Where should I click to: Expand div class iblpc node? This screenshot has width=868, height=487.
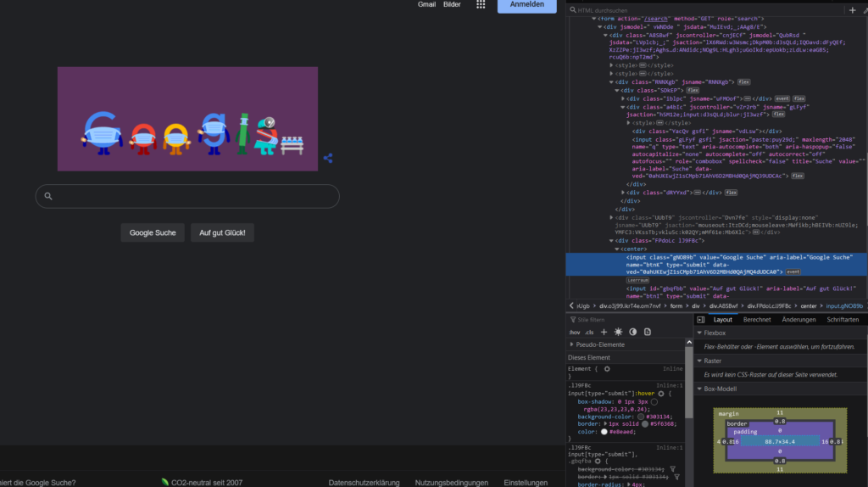(x=623, y=98)
